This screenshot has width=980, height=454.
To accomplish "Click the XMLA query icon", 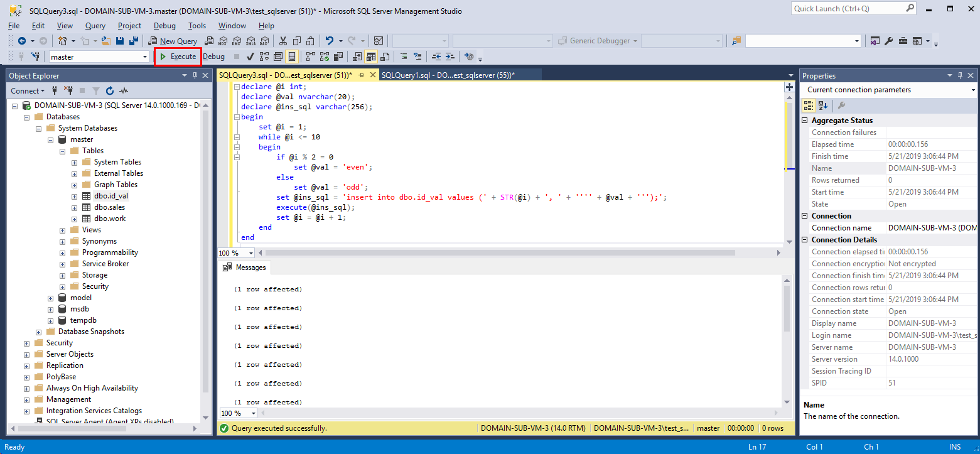I will click(x=250, y=41).
